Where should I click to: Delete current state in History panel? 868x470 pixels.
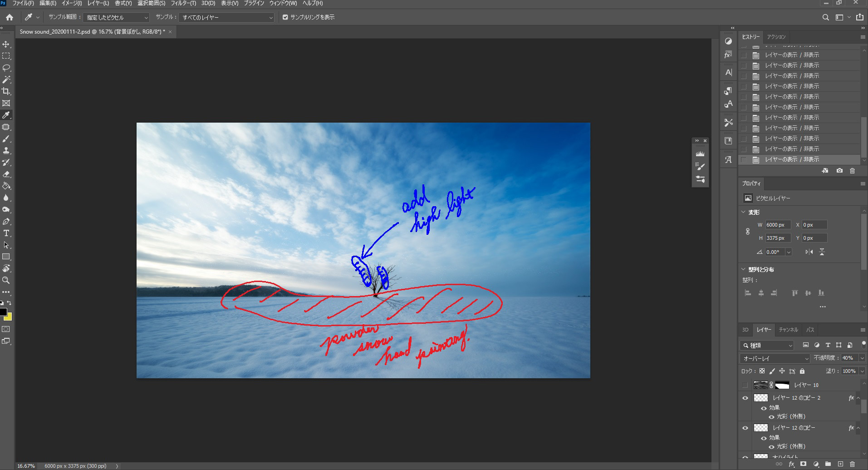click(x=852, y=171)
